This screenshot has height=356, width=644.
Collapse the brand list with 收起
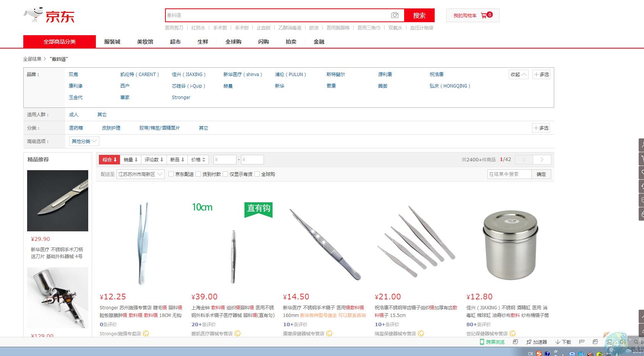518,75
